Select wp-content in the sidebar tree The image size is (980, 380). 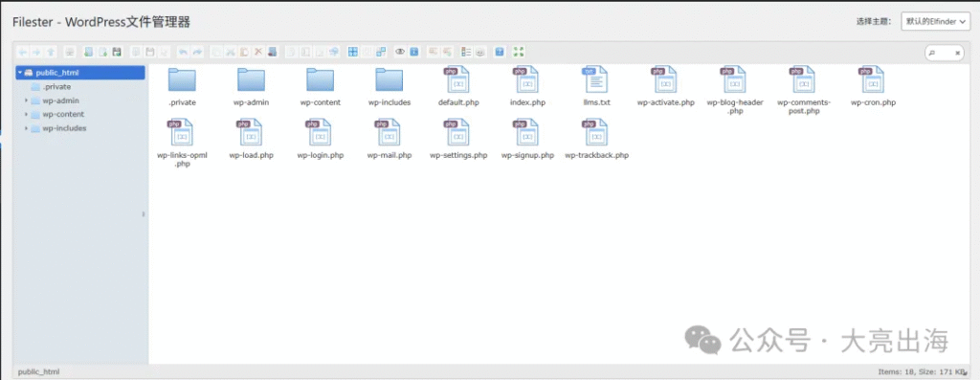click(63, 114)
